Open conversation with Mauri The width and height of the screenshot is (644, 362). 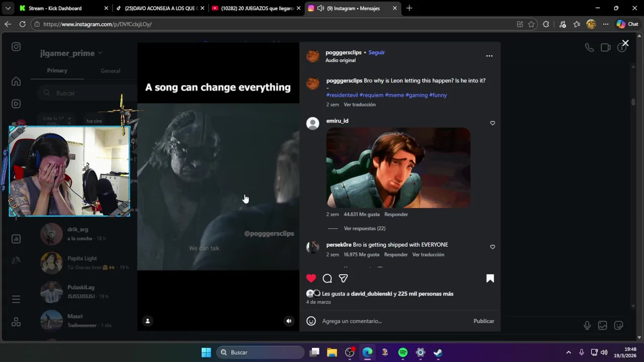86,320
